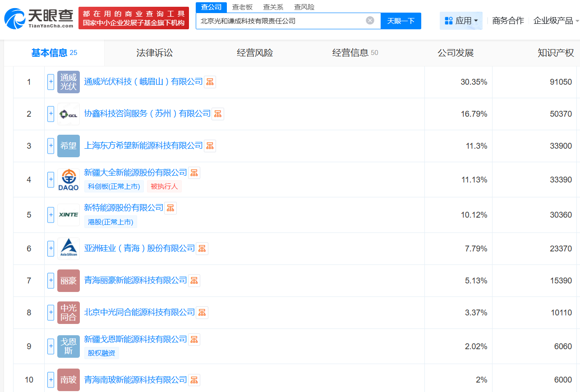Click equity chart icon next to 协鑫科技咨询服务

click(x=218, y=114)
